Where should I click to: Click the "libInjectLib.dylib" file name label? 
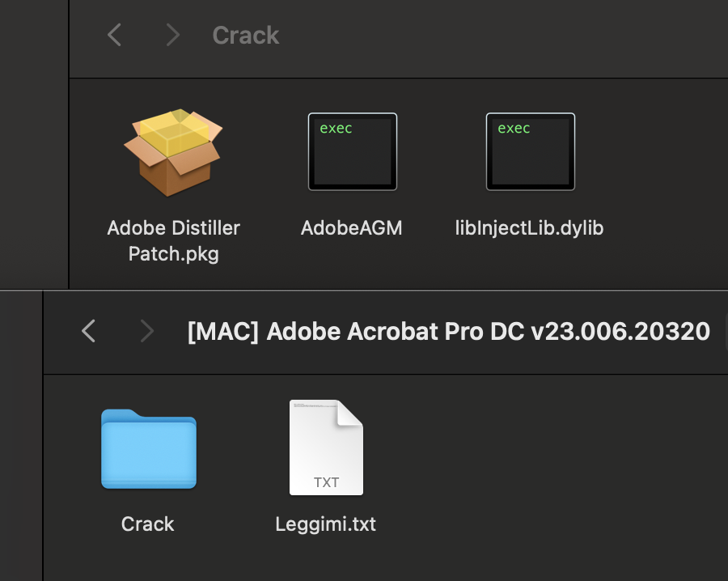(529, 228)
